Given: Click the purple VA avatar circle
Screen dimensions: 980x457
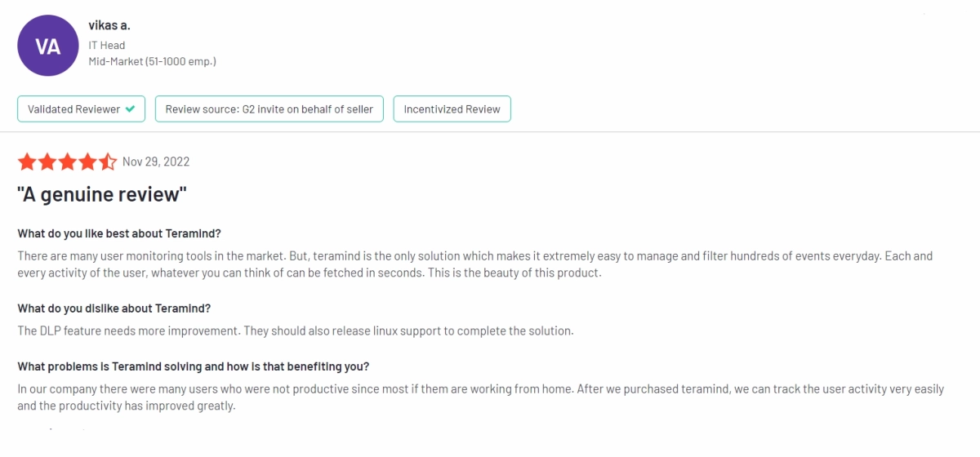Looking at the screenshot, I should click(48, 47).
